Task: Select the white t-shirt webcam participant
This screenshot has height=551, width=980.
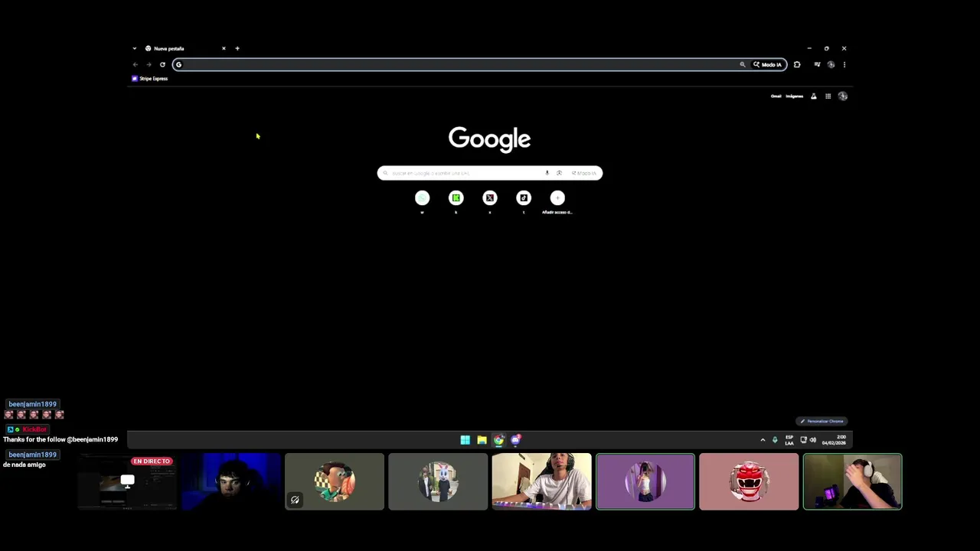Action: pyautogui.click(x=542, y=481)
